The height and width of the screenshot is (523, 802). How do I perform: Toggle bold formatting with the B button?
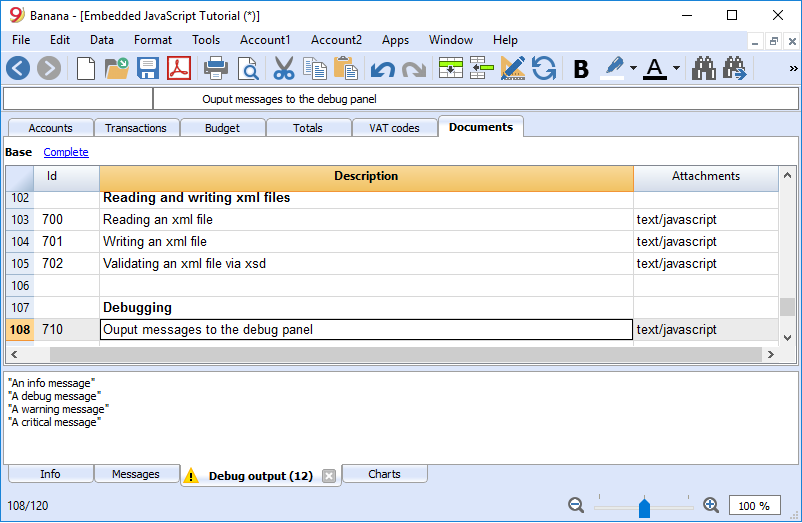tap(581, 69)
